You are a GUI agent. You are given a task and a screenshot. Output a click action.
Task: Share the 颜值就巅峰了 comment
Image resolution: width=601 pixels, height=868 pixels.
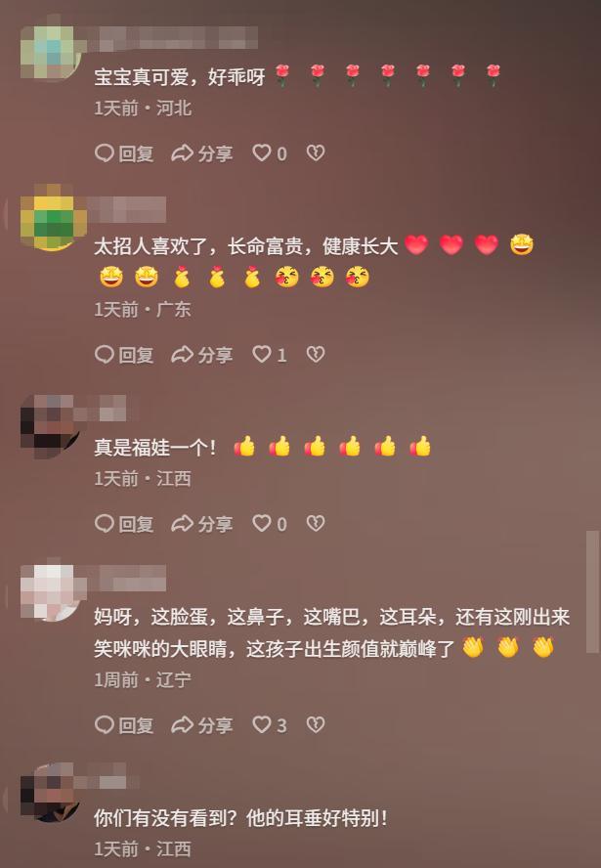click(x=201, y=725)
